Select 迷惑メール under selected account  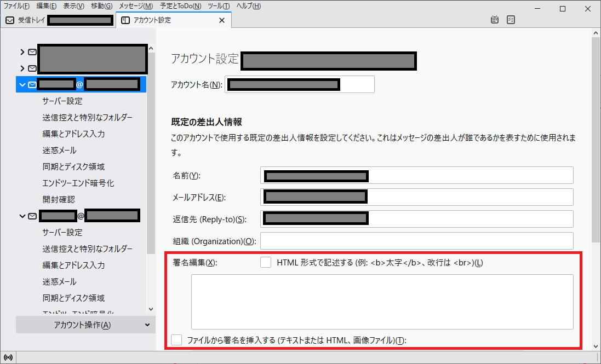click(x=59, y=151)
